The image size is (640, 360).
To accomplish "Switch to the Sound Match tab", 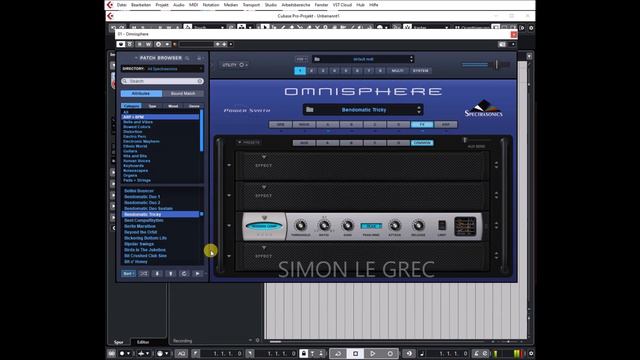I will tap(183, 93).
